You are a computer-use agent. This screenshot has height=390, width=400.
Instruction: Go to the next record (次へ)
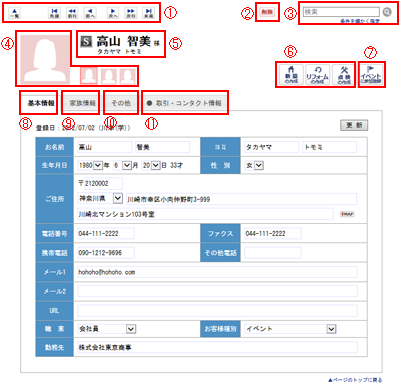113,13
